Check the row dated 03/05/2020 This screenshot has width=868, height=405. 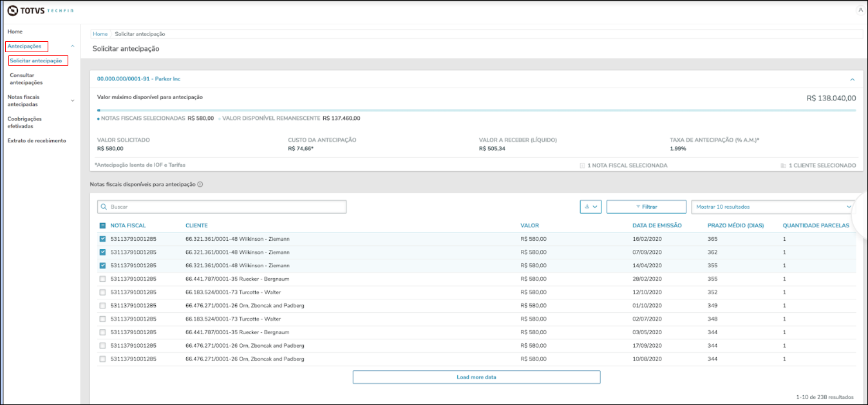[102, 332]
